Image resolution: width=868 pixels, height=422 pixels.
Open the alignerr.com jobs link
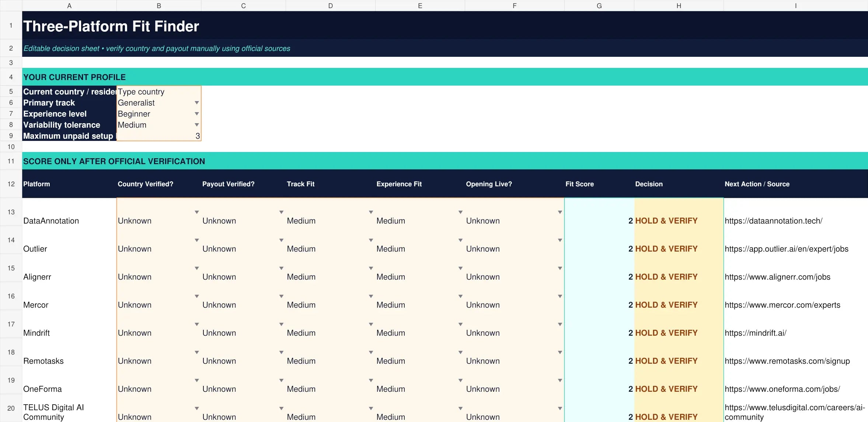[x=777, y=277]
